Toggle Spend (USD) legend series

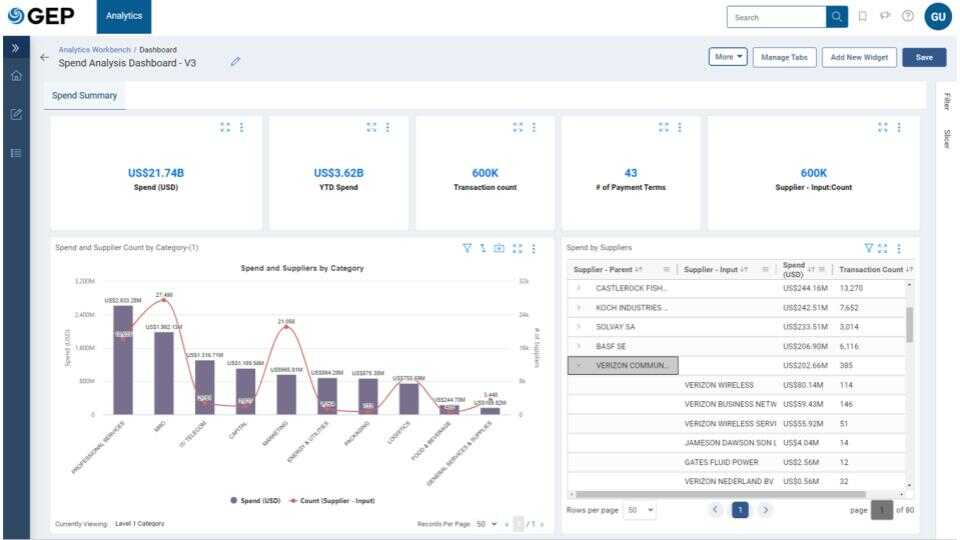[255, 501]
